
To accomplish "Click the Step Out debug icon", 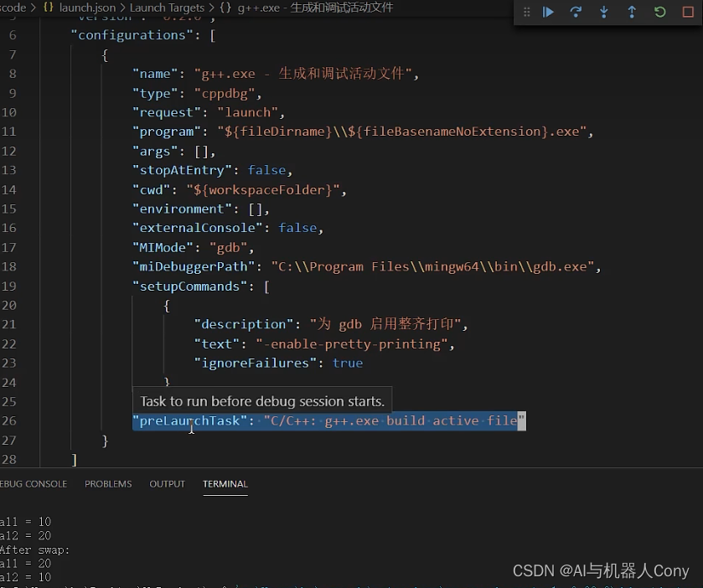I will pyautogui.click(x=632, y=12).
